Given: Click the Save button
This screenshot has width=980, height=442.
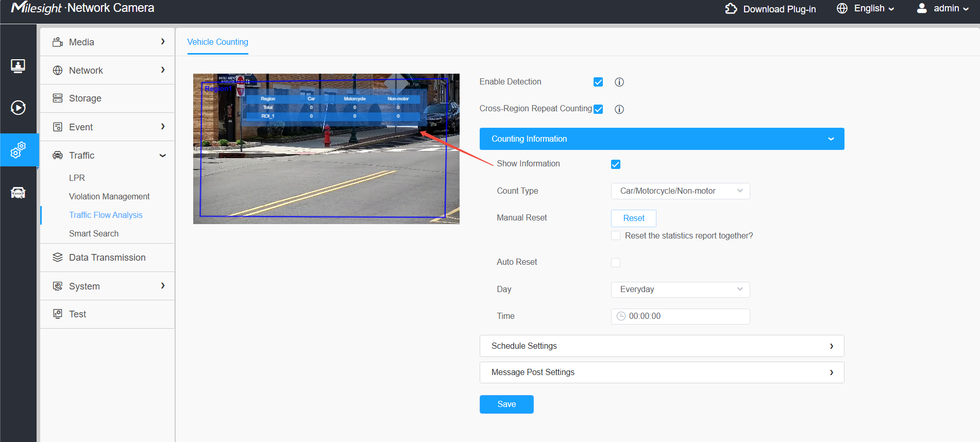Looking at the screenshot, I should (506, 404).
